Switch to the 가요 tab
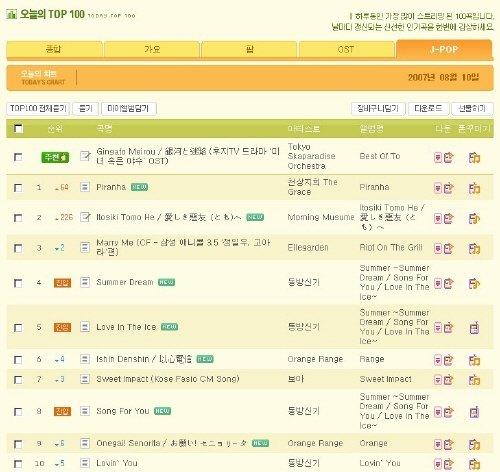The height and width of the screenshot is (472, 500). (x=152, y=49)
